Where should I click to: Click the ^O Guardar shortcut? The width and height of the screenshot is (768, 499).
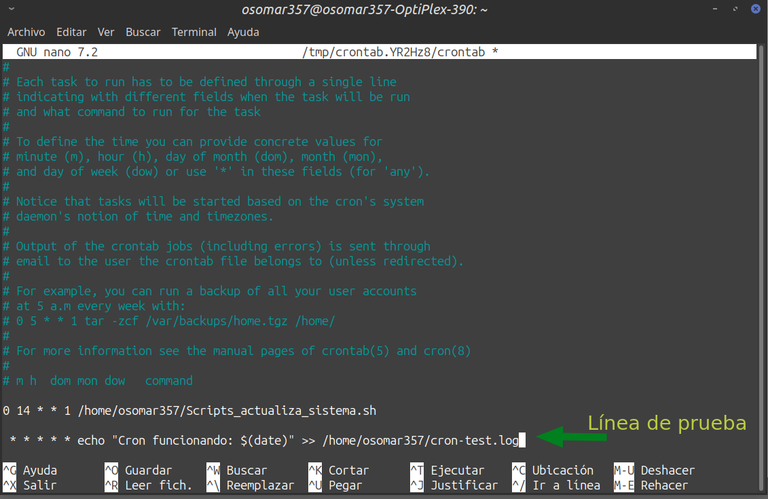(138, 470)
